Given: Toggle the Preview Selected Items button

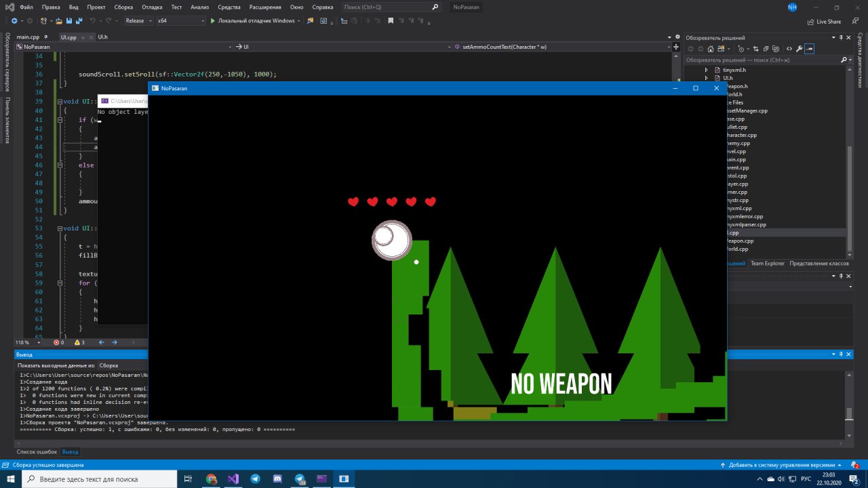Looking at the screenshot, I should pos(810,49).
